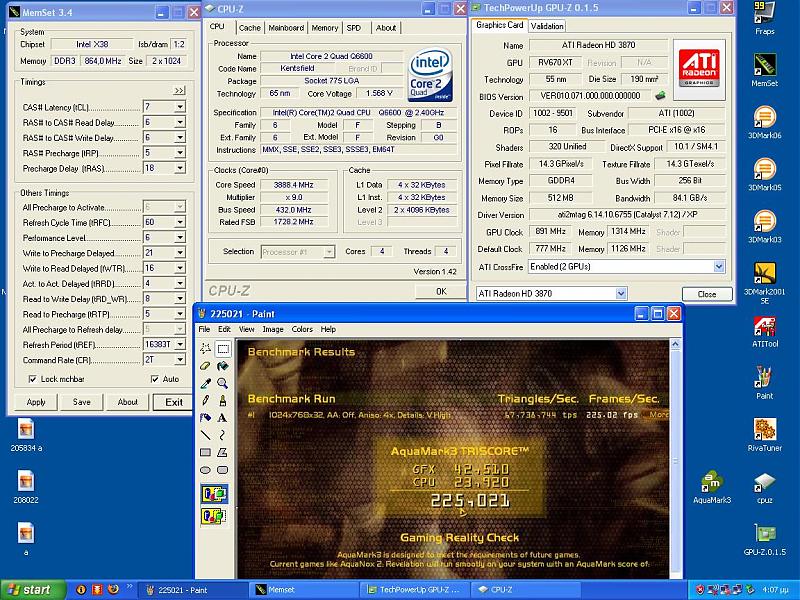Open the Validation tab in GPU-Z
The image size is (800, 600).
[x=547, y=26]
